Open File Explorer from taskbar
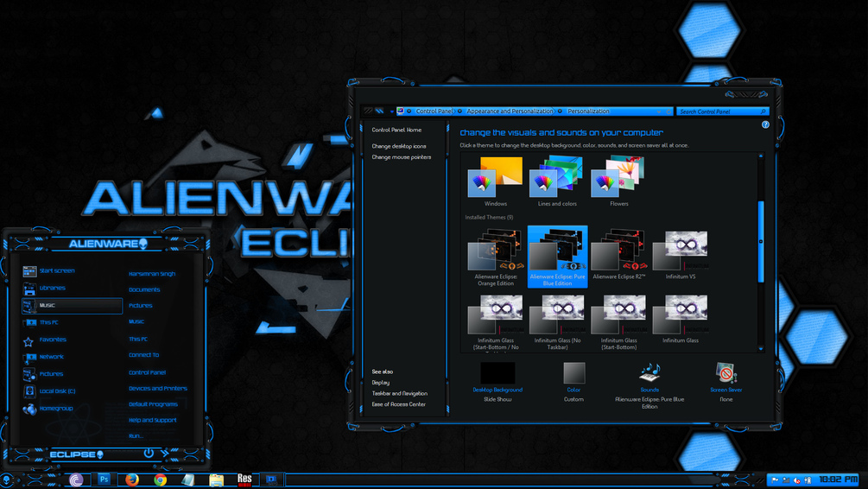This screenshot has width=868, height=489. (x=217, y=479)
